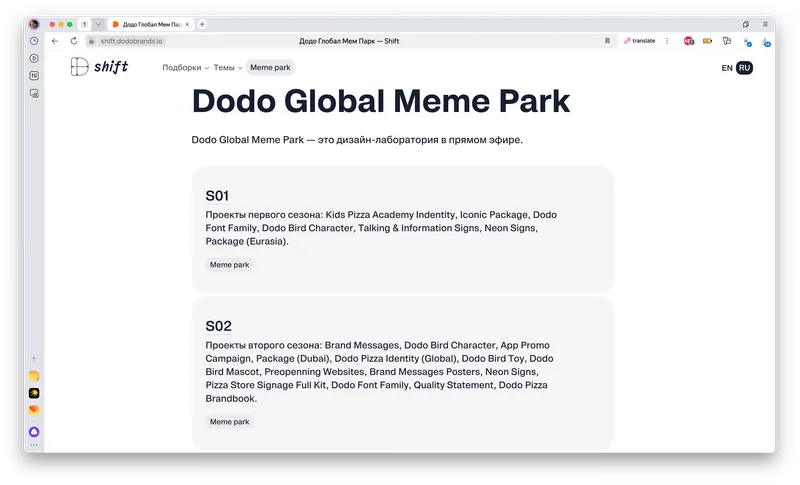
Task: Click the lock site-info icon
Action: pyautogui.click(x=91, y=41)
